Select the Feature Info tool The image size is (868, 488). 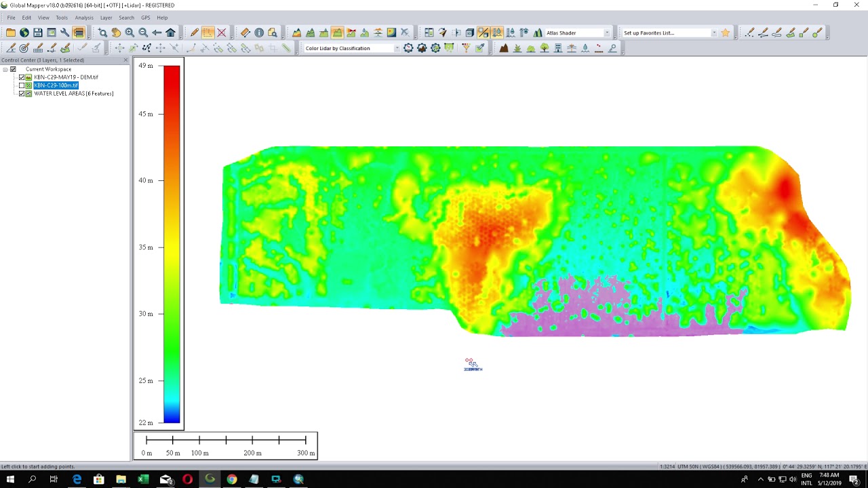click(x=258, y=33)
